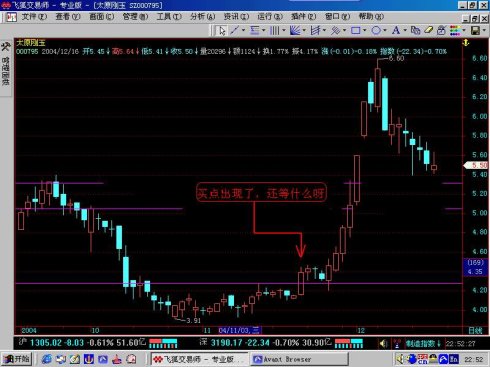Click the En language indicator in tray
Viewport: 490px width, 367px height.
(454, 359)
